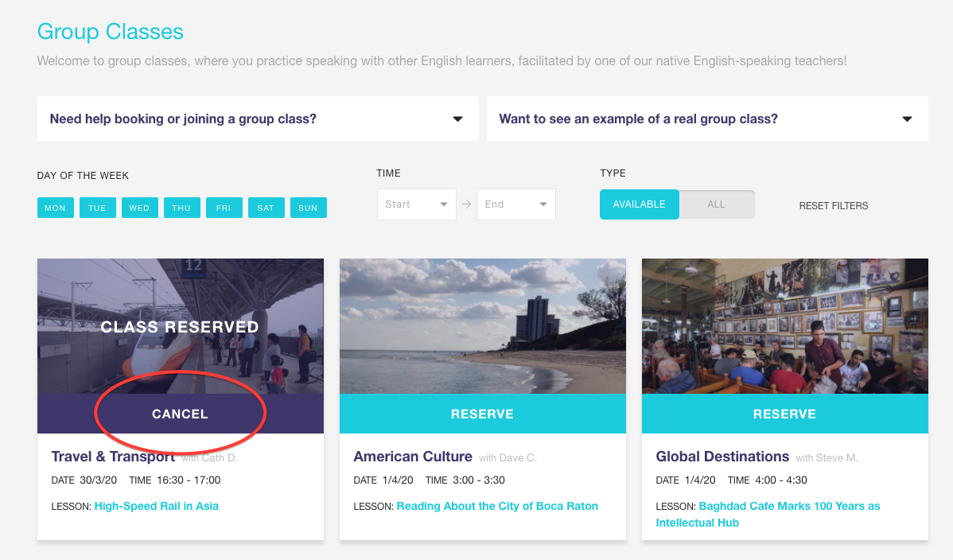Toggle the WED day filter
The width and height of the screenshot is (953, 560).
pyautogui.click(x=139, y=208)
